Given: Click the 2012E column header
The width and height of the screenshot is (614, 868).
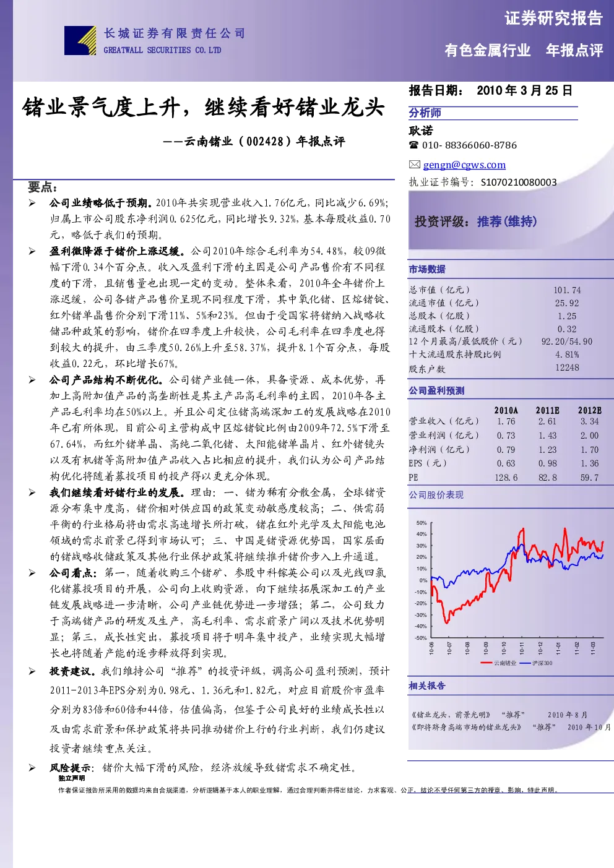Looking at the screenshot, I should click(589, 410).
